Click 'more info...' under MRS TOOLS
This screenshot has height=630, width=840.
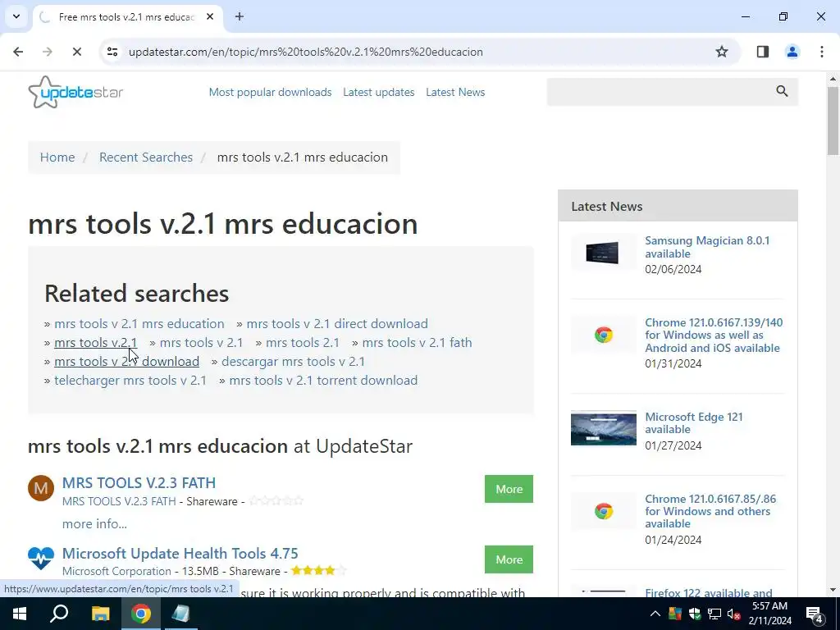(94, 524)
